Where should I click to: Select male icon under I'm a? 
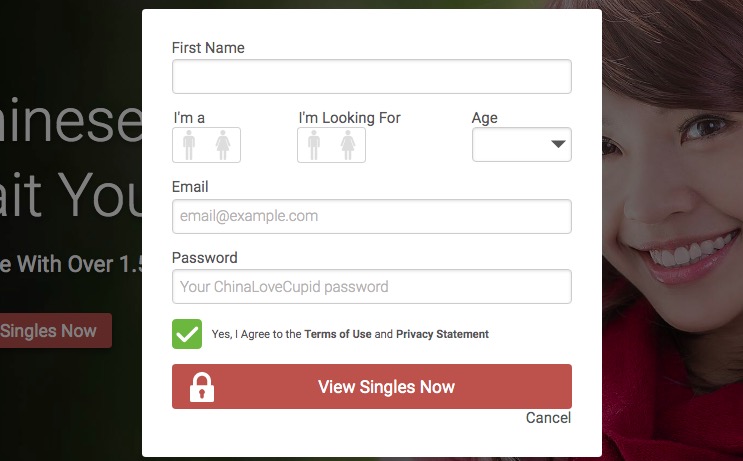point(189,145)
